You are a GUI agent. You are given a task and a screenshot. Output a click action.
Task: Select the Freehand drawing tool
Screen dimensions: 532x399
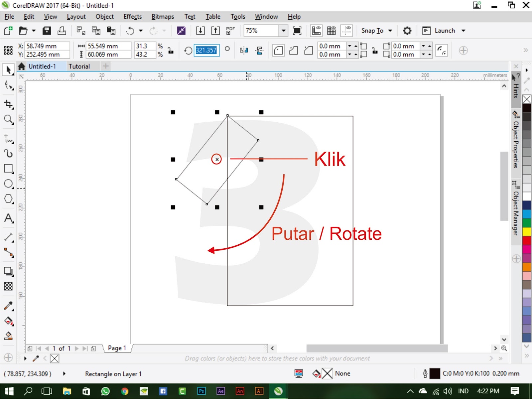point(8,139)
